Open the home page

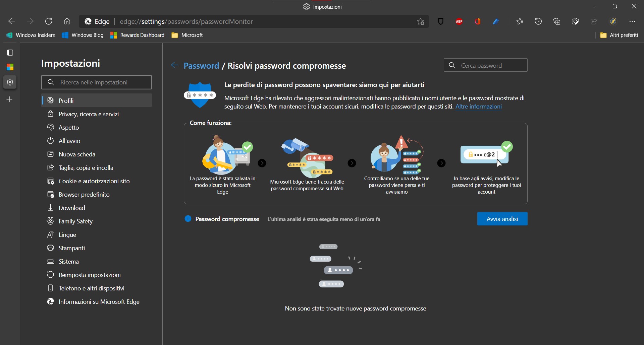(x=67, y=21)
